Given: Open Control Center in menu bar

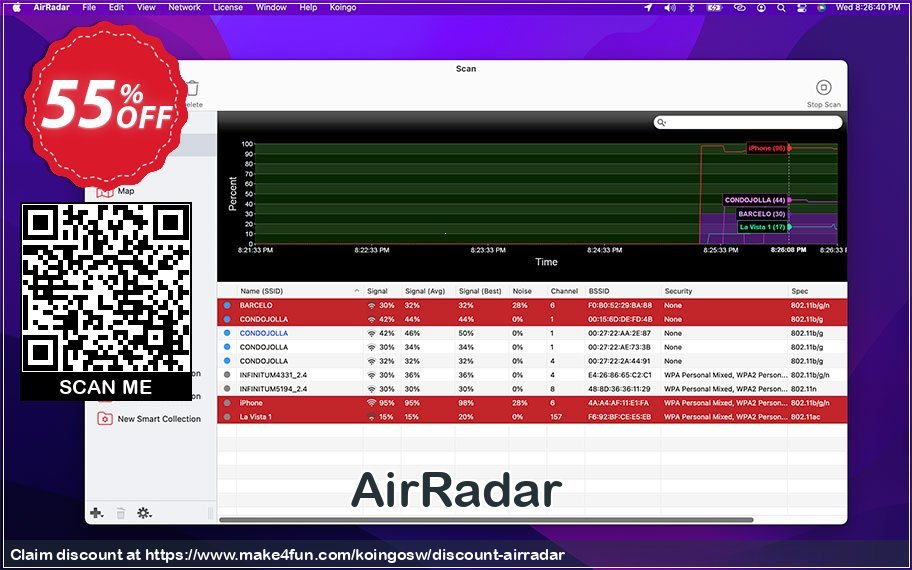Looking at the screenshot, I should (x=801, y=8).
